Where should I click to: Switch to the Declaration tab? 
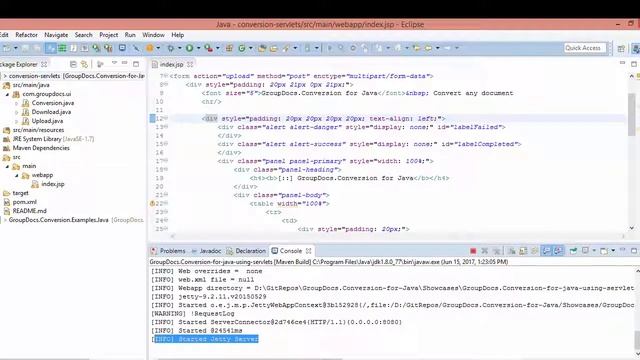(x=246, y=251)
